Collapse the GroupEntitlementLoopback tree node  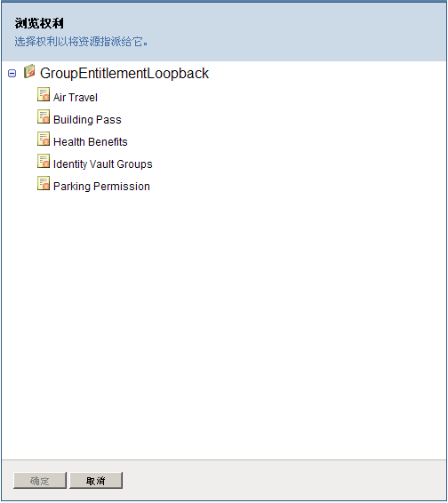(x=12, y=74)
